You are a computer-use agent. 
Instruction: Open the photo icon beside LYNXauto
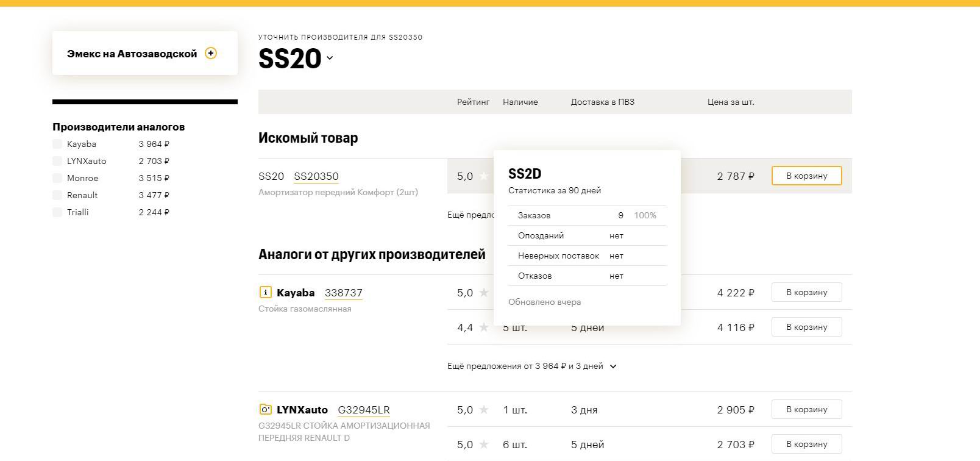click(265, 409)
